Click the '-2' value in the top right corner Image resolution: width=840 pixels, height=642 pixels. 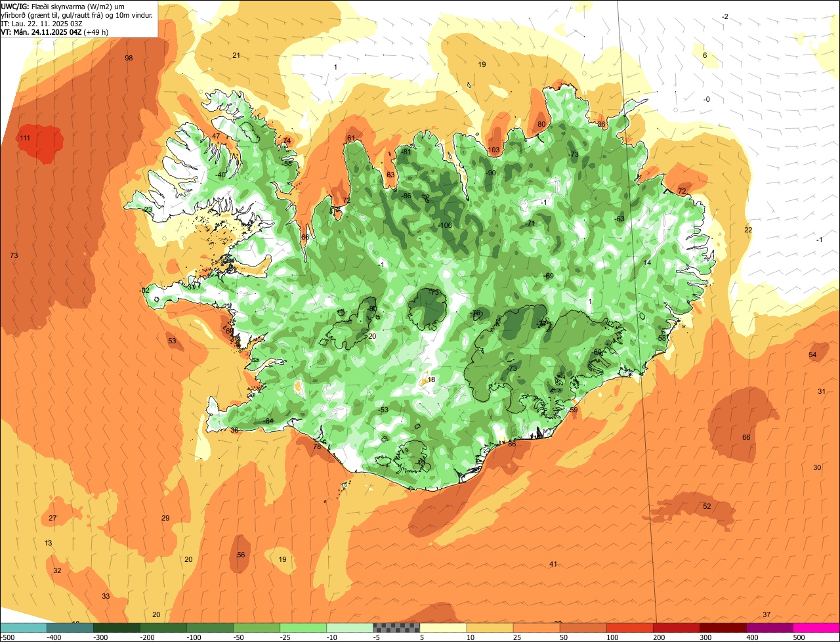coord(725,16)
